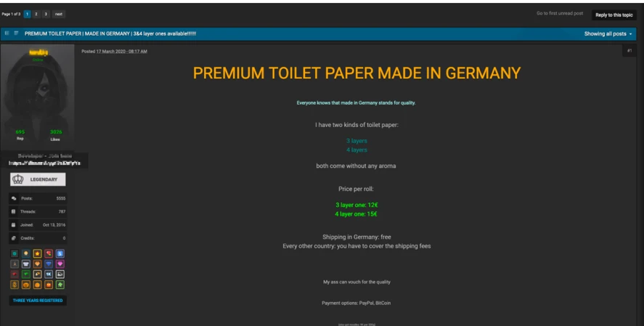
Task: Click the heading 'PREMIUM TOILET PAPER MADE IN GERMANY'
Action: click(356, 73)
